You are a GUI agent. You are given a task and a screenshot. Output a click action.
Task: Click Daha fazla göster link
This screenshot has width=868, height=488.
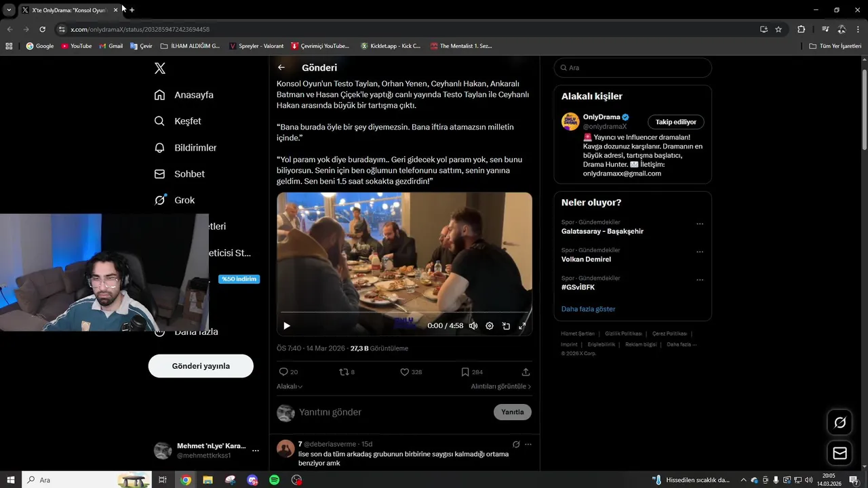coord(588,309)
